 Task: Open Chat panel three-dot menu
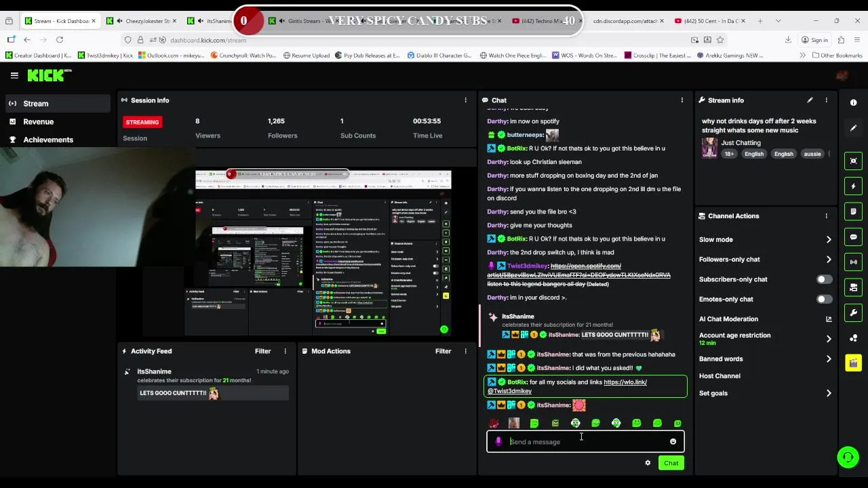point(682,100)
